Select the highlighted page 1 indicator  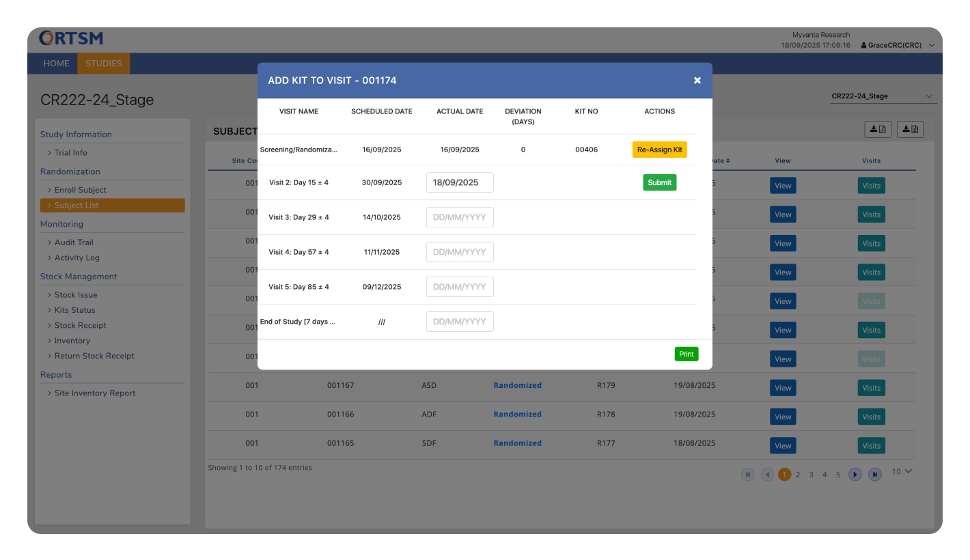[784, 474]
